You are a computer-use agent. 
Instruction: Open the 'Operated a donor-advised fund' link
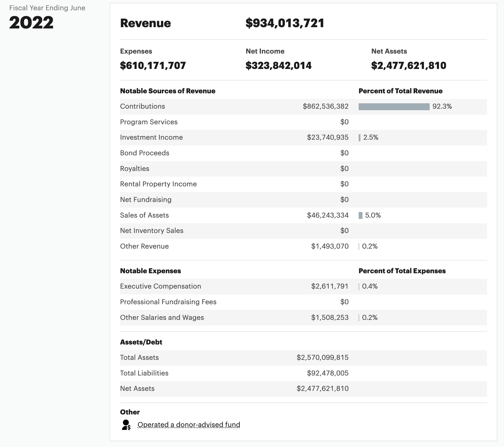click(x=189, y=425)
